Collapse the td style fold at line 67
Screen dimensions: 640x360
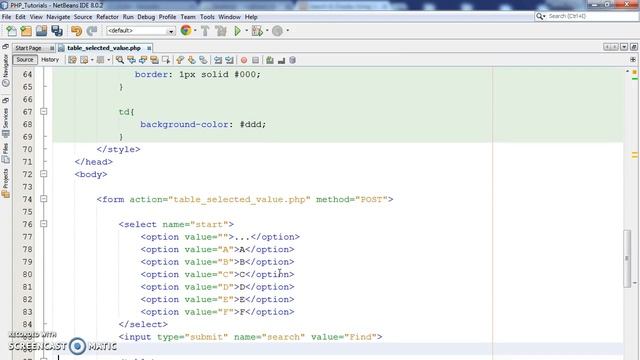[x=44, y=111]
